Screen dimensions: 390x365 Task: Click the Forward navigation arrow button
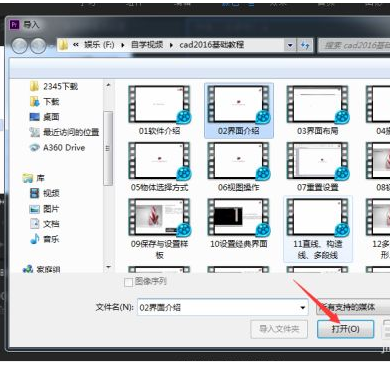pos(38,45)
